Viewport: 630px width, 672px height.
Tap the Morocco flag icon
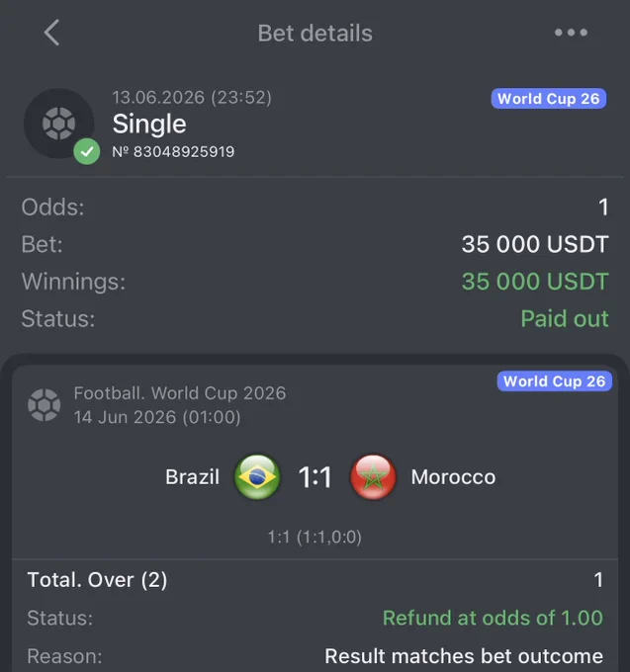(x=373, y=477)
